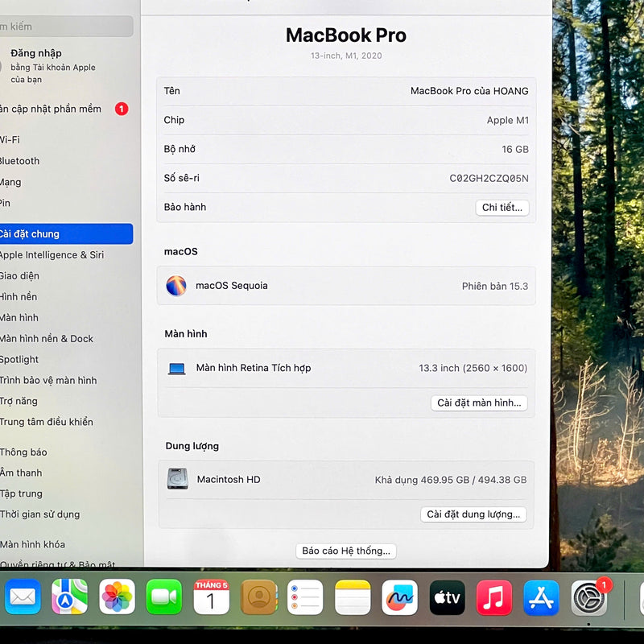This screenshot has width=644, height=644.
Task: Select Màn hình in the sidebar
Action: pyautogui.click(x=19, y=317)
